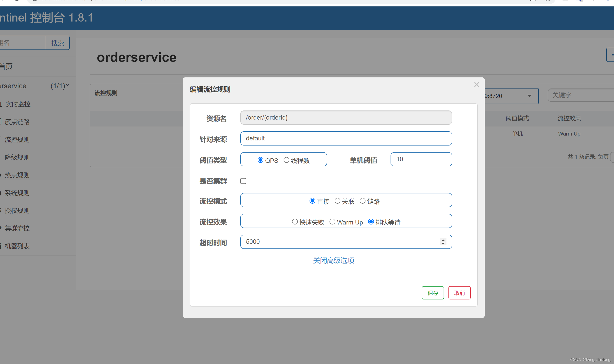Increment the 超时时间 stepper arrows
Viewport: 614px width, 364px height.
coord(443,240)
